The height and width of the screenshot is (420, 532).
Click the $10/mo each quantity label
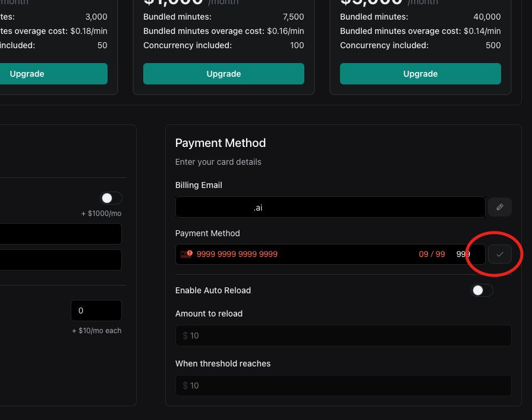coord(96,330)
